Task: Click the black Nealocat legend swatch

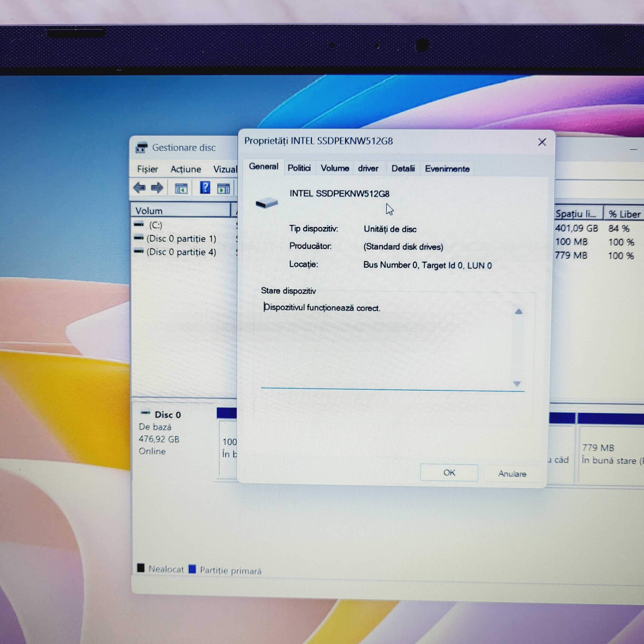Action: coord(141,568)
